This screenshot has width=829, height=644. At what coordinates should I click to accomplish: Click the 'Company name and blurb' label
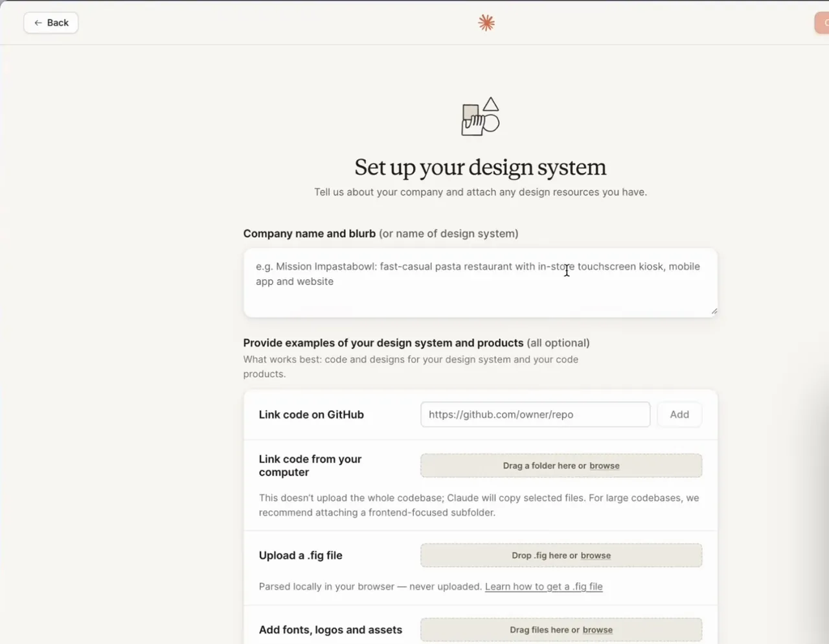click(310, 233)
